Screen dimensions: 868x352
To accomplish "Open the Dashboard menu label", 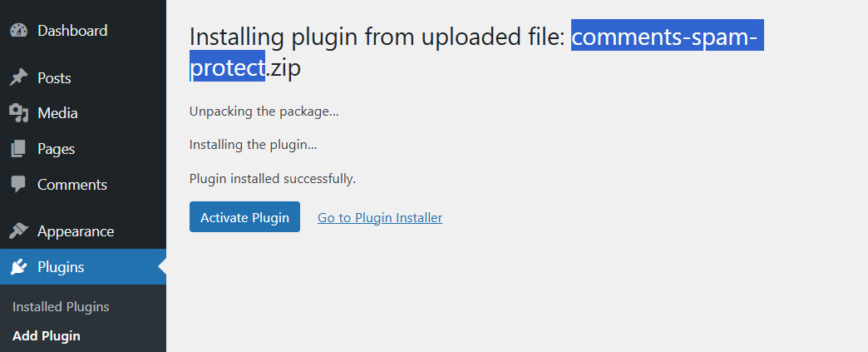I will 72,31.
